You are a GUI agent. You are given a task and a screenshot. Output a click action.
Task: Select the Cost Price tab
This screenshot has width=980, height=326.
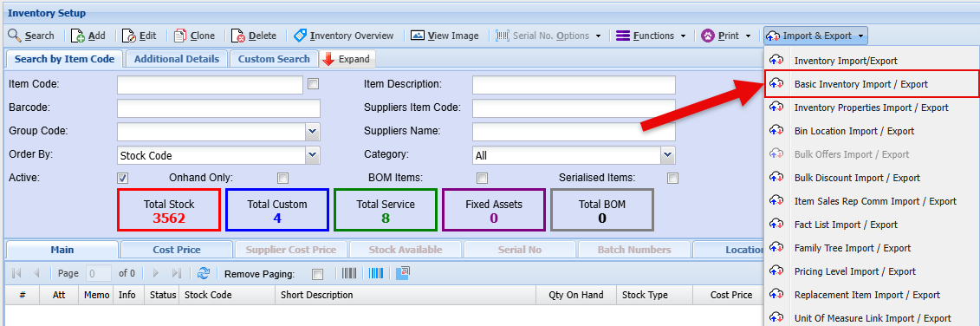click(x=176, y=250)
